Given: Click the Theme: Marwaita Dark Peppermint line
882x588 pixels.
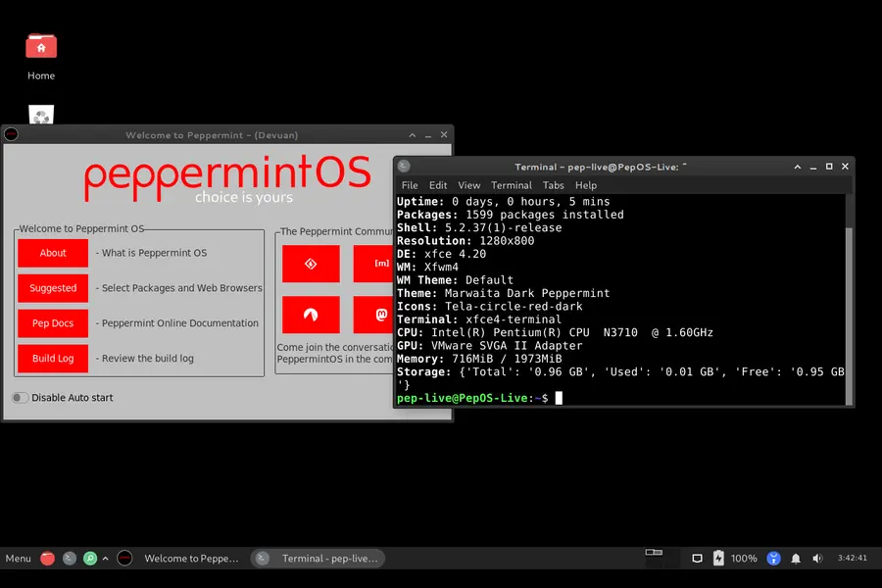Looking at the screenshot, I should click(503, 293).
